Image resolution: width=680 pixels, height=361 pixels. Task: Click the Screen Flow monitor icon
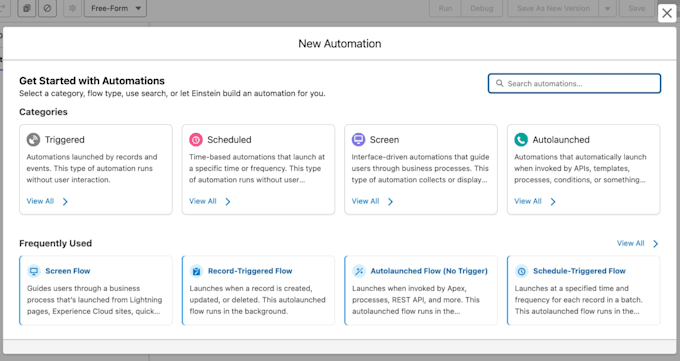[34, 271]
